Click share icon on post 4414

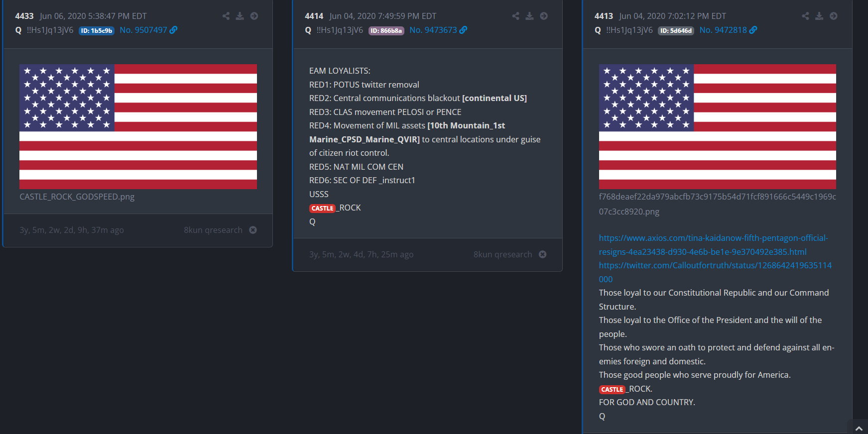pos(516,16)
